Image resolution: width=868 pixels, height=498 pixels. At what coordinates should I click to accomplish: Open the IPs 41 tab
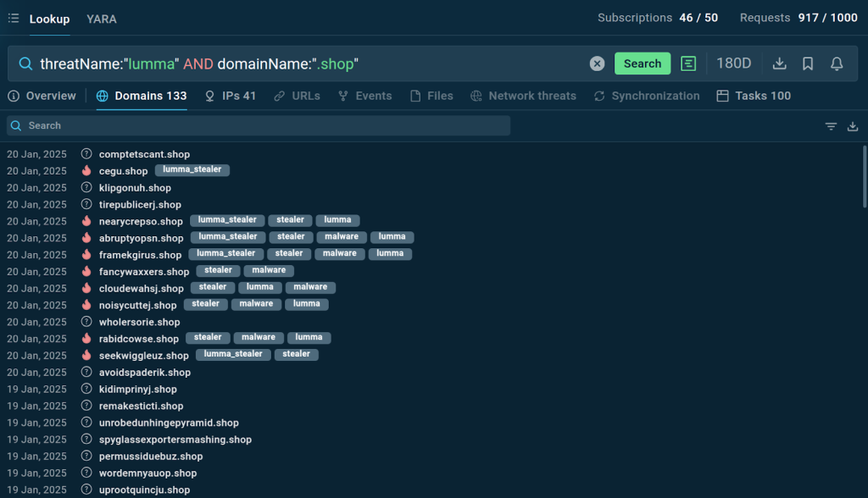coord(231,96)
